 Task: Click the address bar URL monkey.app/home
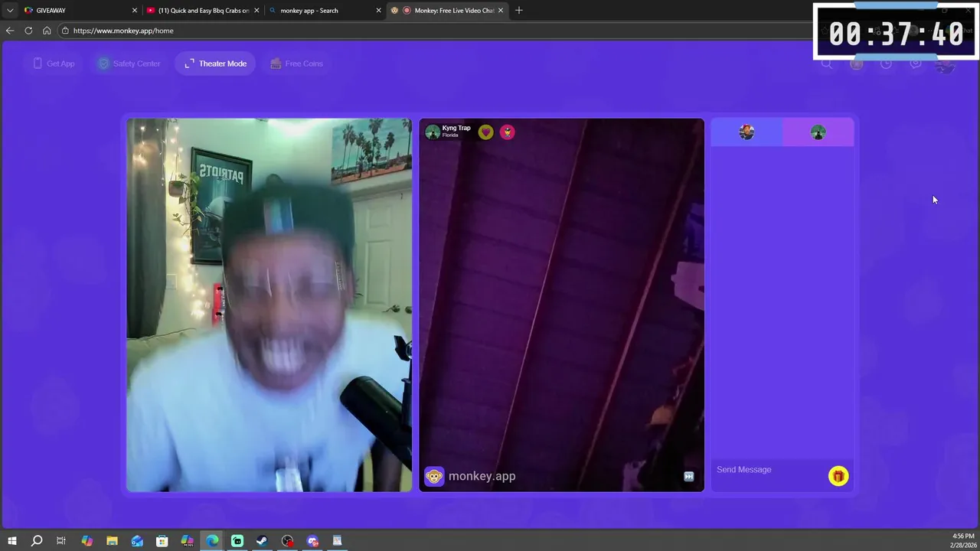click(x=123, y=31)
